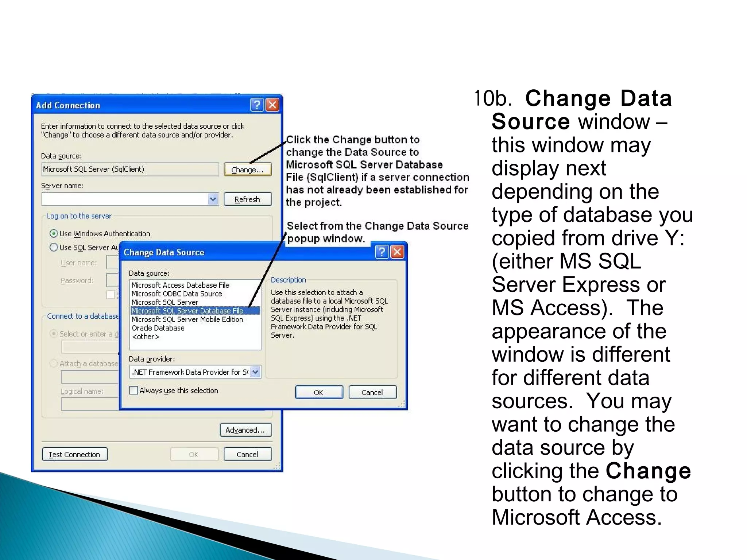The width and height of the screenshot is (747, 560).
Task: Select Microsoft SQL Server Database File entry
Action: 195,311
